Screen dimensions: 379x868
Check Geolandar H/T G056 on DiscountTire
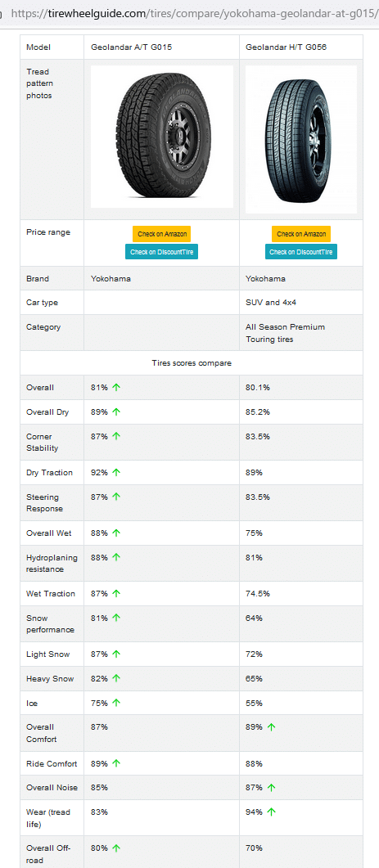pyautogui.click(x=301, y=252)
